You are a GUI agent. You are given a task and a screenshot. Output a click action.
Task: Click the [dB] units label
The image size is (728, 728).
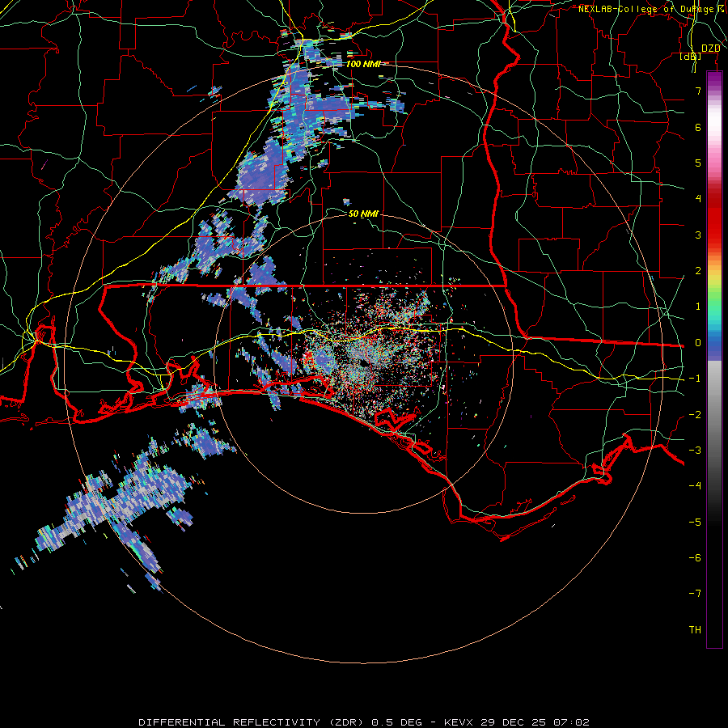(x=691, y=56)
